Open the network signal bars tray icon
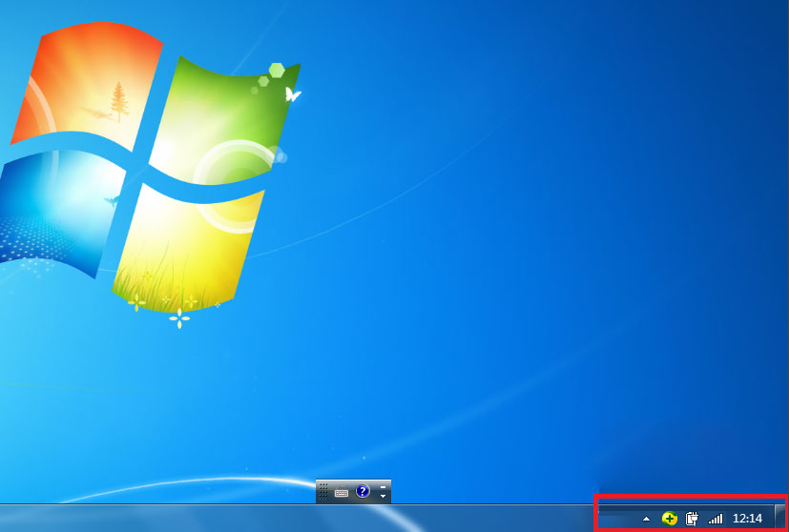 [716, 519]
